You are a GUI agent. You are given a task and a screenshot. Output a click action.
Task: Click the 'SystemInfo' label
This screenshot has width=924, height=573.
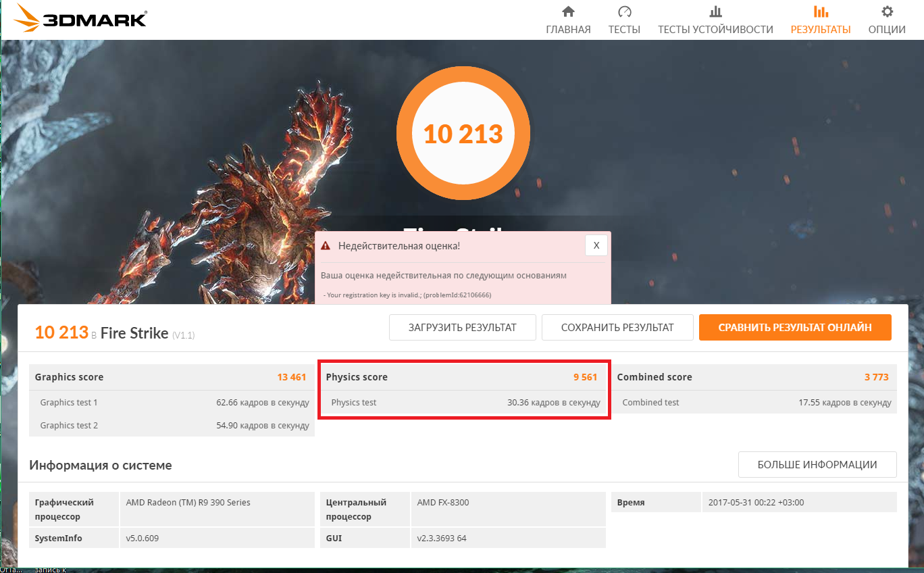(59, 539)
